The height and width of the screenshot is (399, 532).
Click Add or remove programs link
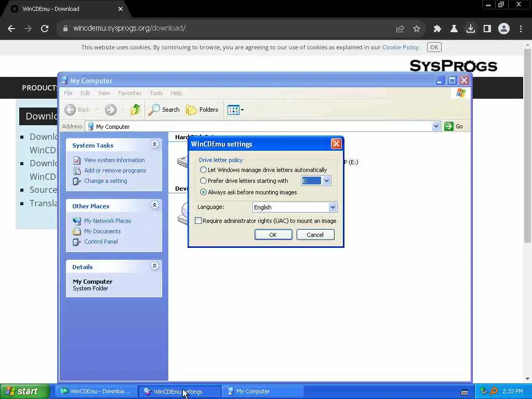click(x=115, y=170)
